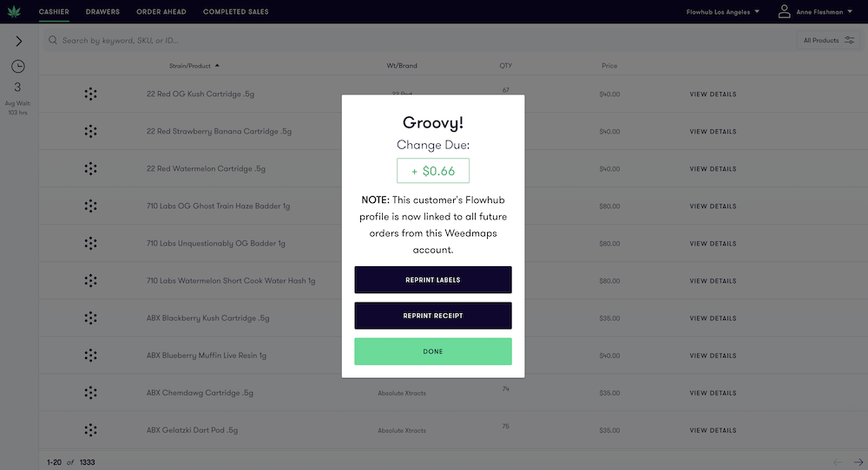Click the search magnifier icon
Viewport: 868px width, 470px height.
pyautogui.click(x=53, y=40)
